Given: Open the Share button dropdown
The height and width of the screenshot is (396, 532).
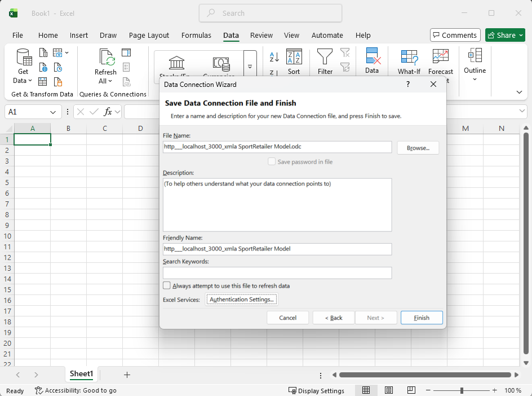Looking at the screenshot, I should pos(521,36).
